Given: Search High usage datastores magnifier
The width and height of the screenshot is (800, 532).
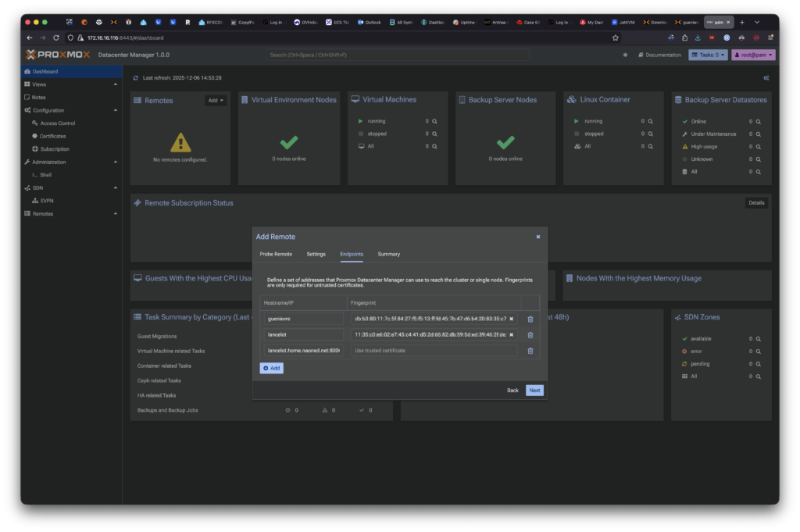Looking at the screenshot, I should (x=758, y=146).
